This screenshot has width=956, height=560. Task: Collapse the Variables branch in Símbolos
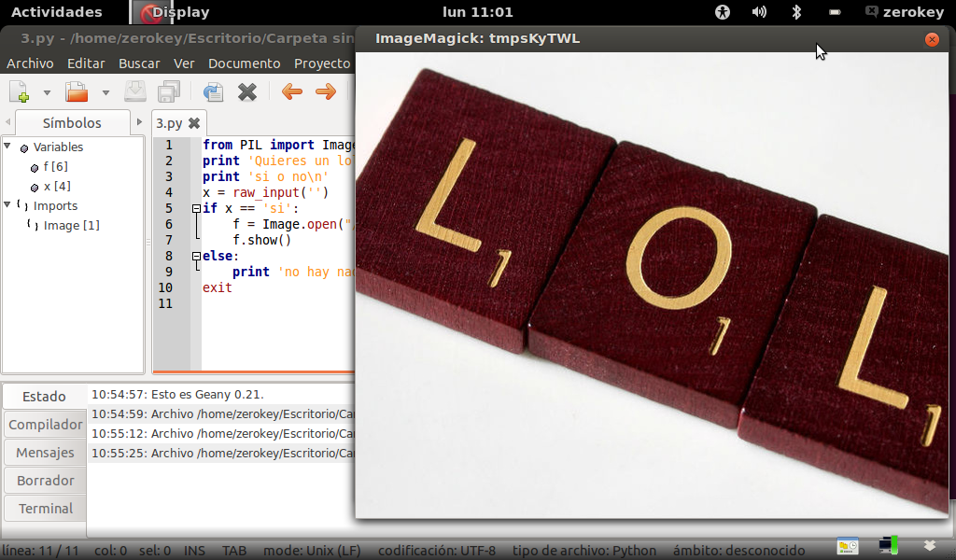(8, 147)
